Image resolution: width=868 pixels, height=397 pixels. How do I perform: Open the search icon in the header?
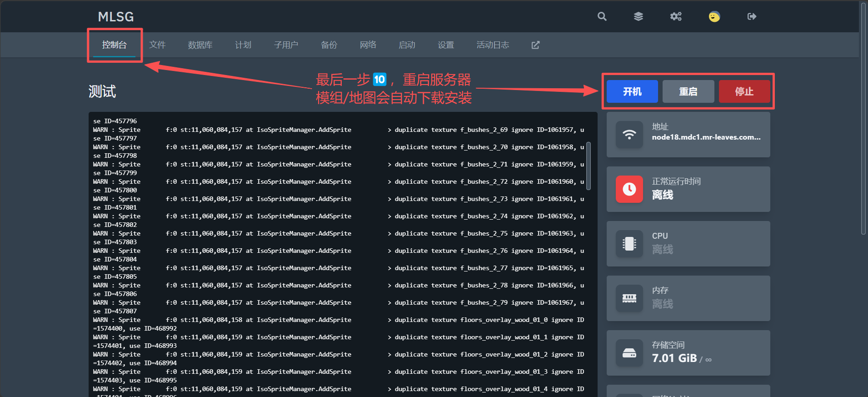coord(602,16)
